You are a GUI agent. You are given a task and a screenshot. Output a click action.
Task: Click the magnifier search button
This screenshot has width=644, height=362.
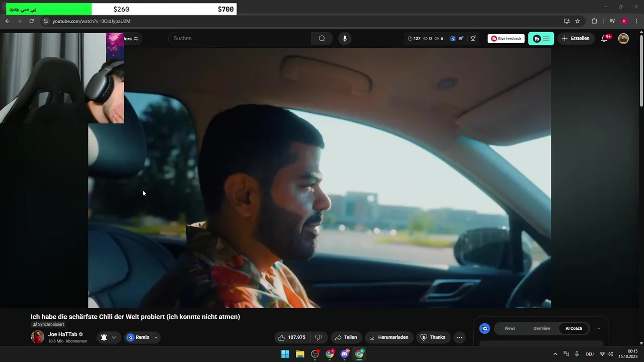tap(322, 38)
